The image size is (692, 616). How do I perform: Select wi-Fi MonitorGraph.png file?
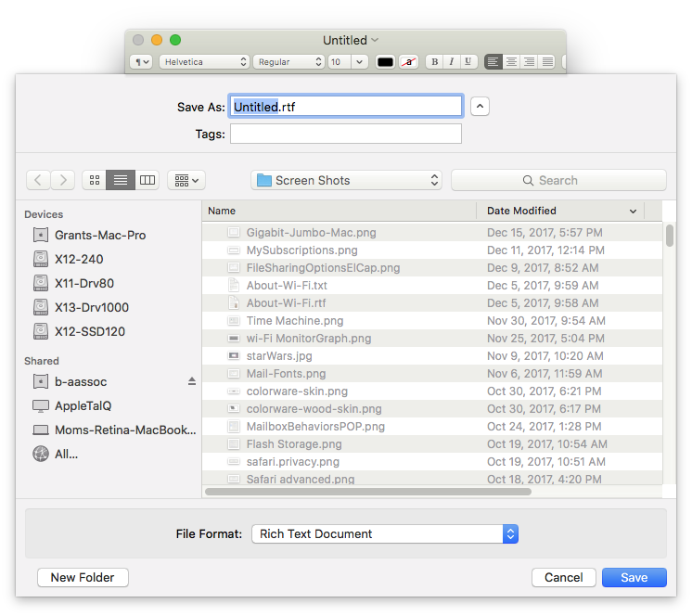[432, 339]
